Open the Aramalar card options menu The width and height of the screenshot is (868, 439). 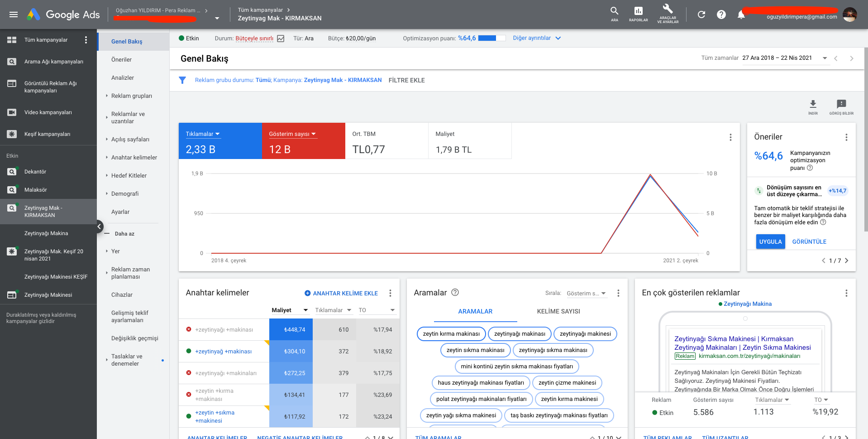click(x=618, y=293)
